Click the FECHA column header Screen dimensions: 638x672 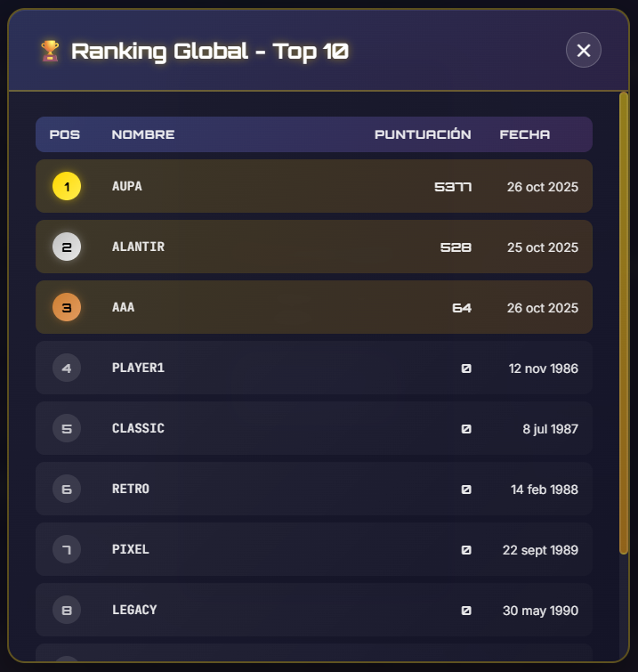coord(525,135)
